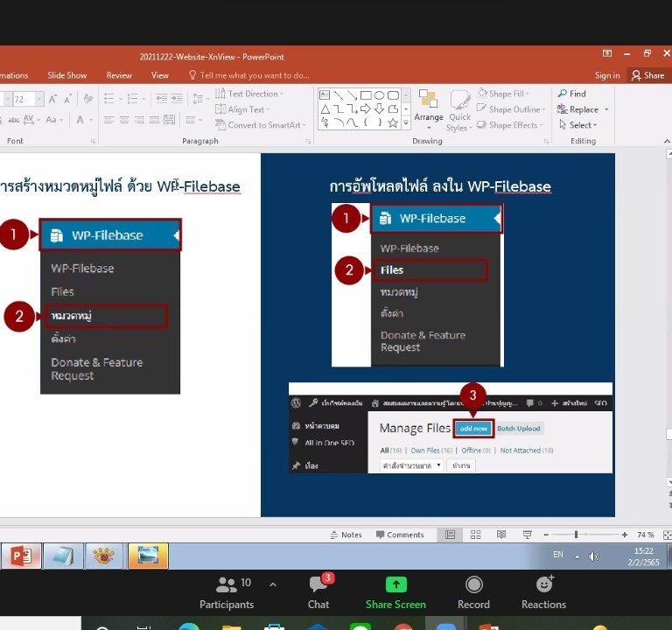Click the Tell me what you want to do box
Screen dimensions: 672x630
[x=249, y=75]
